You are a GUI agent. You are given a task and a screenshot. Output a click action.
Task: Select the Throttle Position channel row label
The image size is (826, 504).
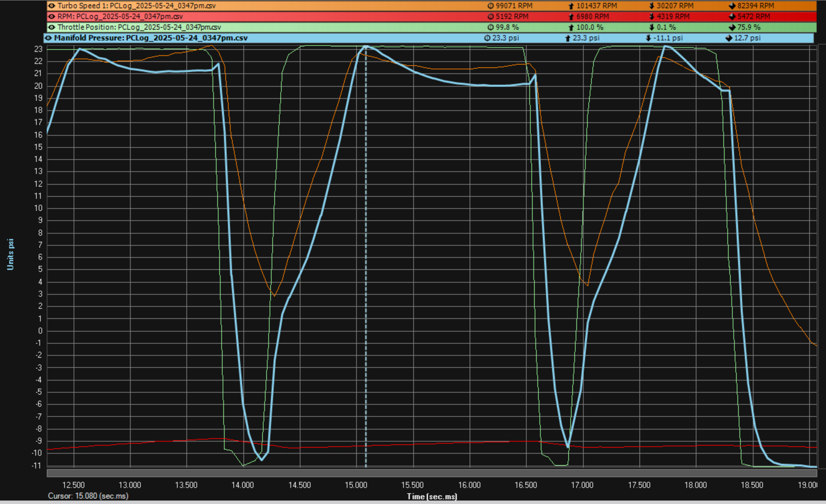139,27
